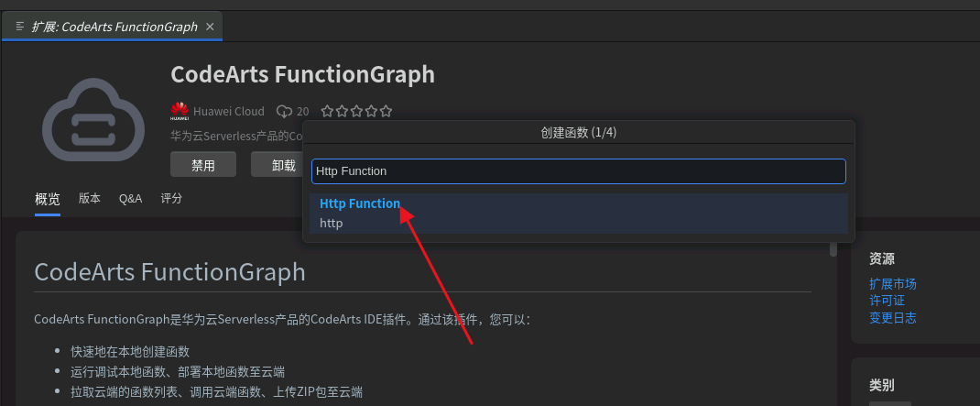Open the Q&A tab
Viewport: 980px width, 406px height.
[131, 198]
